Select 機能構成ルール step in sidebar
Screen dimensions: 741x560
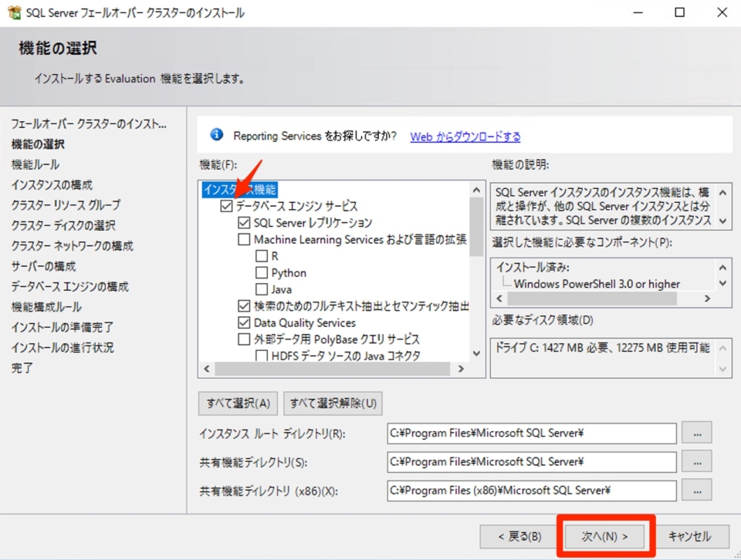46,307
